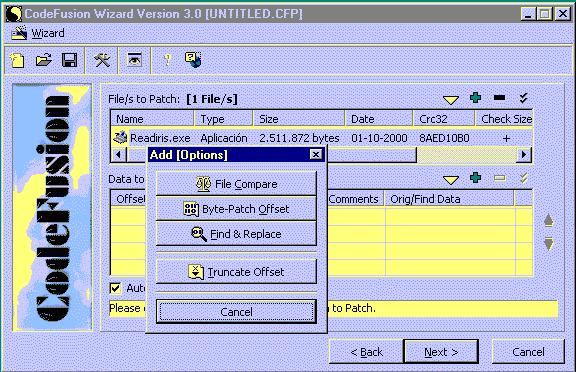Open a project with the folder icon

pyautogui.click(x=43, y=60)
